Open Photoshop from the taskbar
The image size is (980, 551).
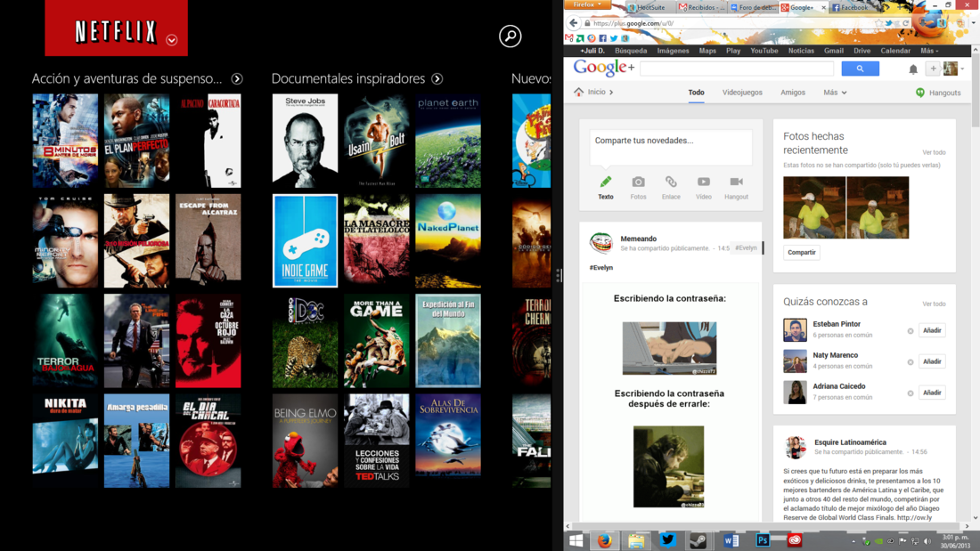[x=763, y=540]
